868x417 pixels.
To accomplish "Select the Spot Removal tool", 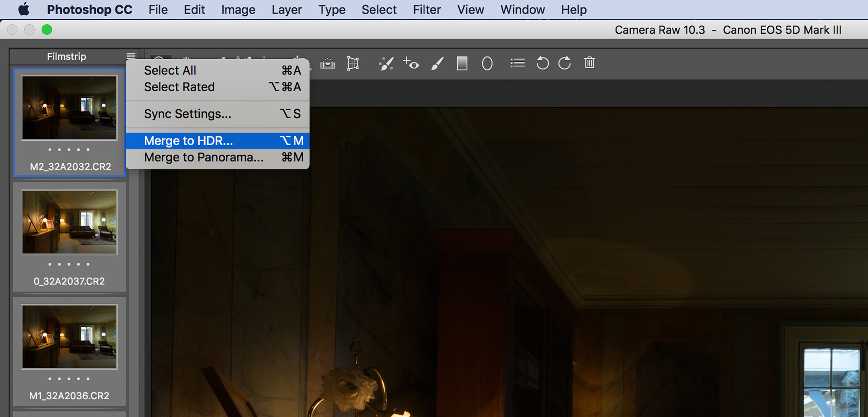I will 386,63.
